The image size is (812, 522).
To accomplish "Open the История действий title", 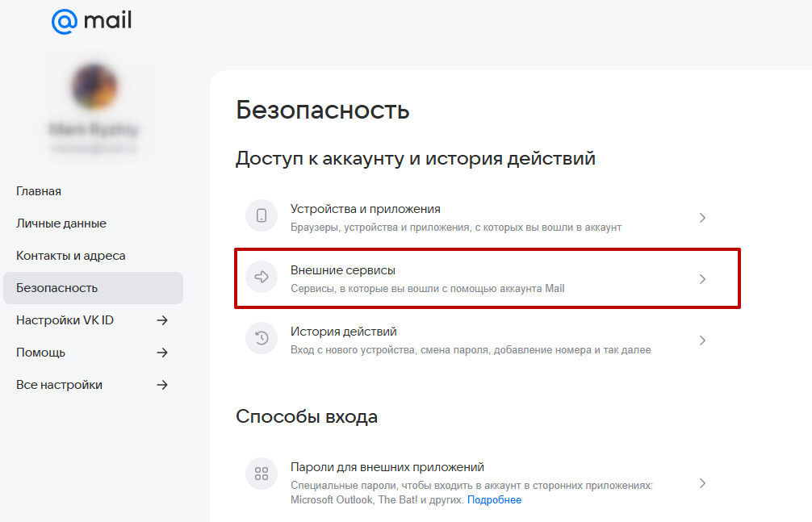I will (343, 332).
